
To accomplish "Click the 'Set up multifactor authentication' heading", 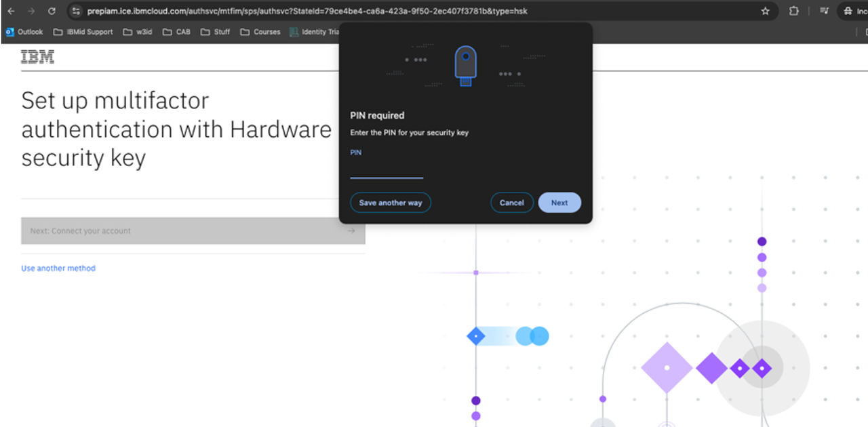I will tap(176, 129).
